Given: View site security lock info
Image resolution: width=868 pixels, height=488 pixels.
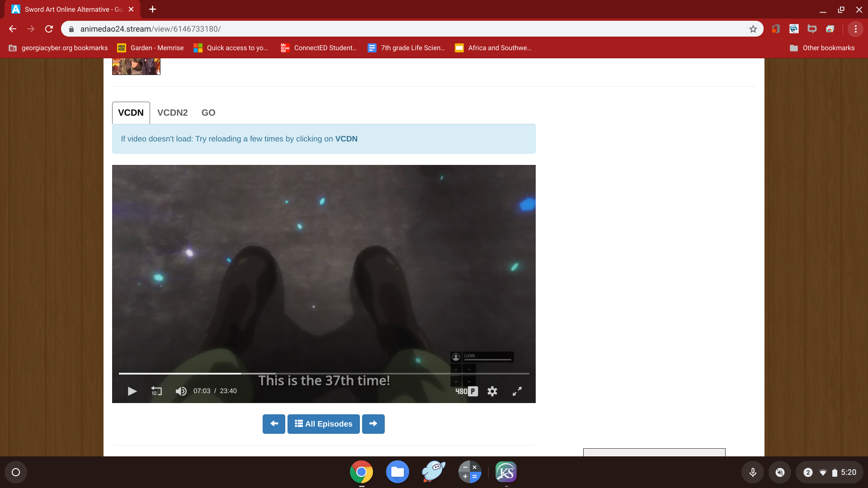Looking at the screenshot, I should [71, 29].
